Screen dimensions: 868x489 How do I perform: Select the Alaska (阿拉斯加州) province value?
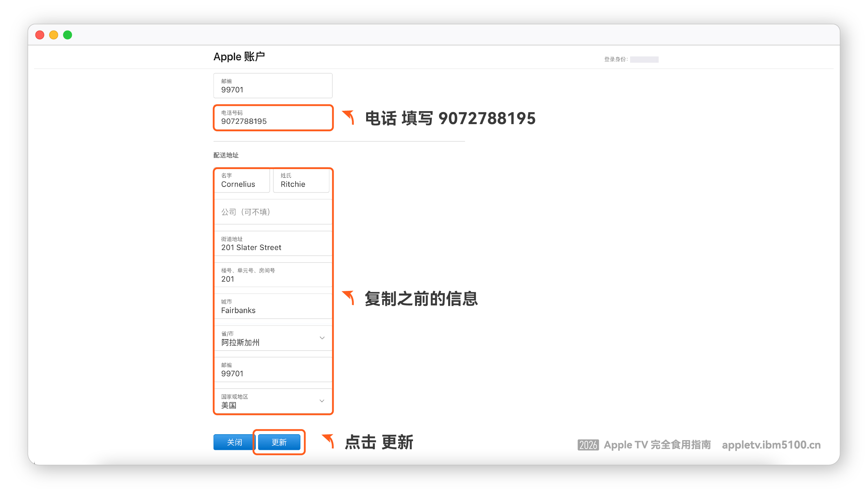click(x=241, y=342)
